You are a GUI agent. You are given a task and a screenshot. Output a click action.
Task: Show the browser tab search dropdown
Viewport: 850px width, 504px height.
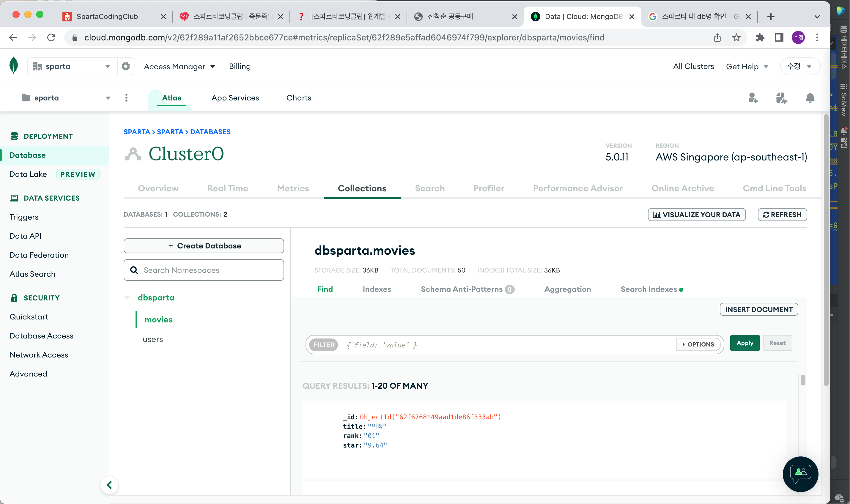[817, 17]
